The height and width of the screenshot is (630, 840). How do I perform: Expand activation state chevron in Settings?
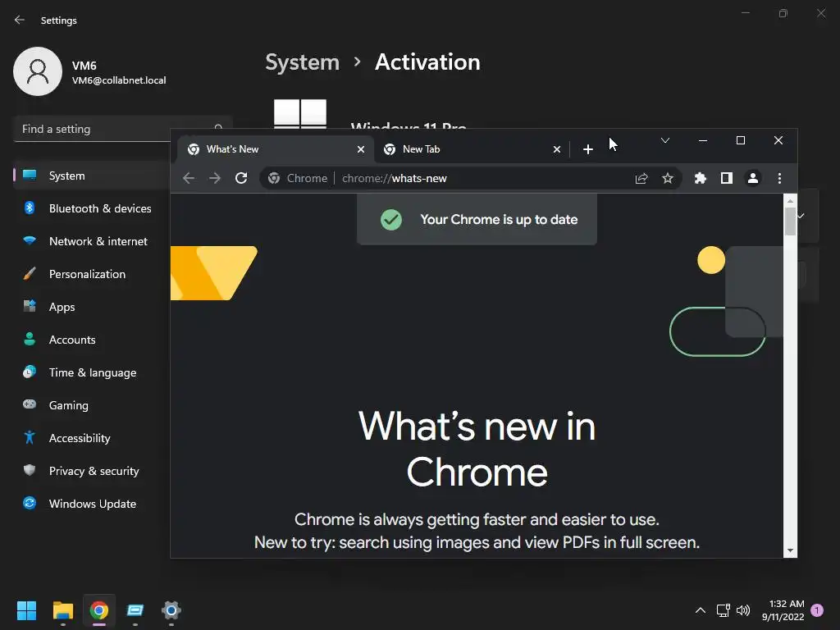point(801,216)
